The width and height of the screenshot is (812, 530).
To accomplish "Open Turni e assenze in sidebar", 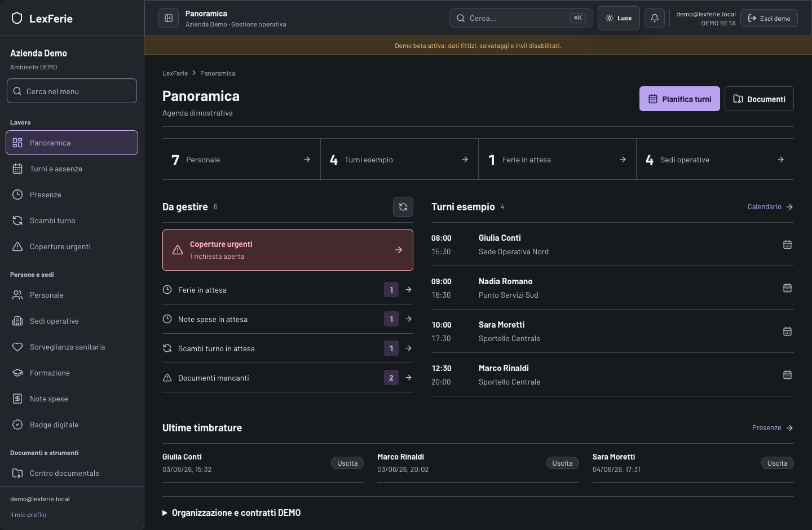I will click(x=72, y=169).
